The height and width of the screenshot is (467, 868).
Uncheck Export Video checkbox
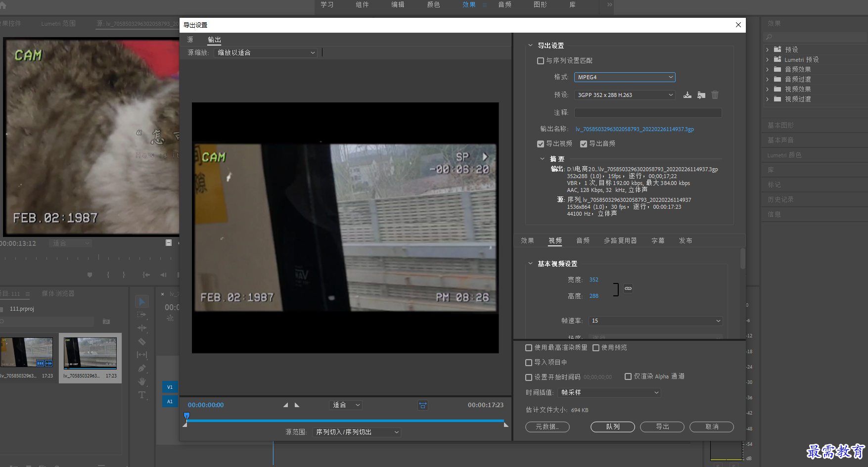541,144
